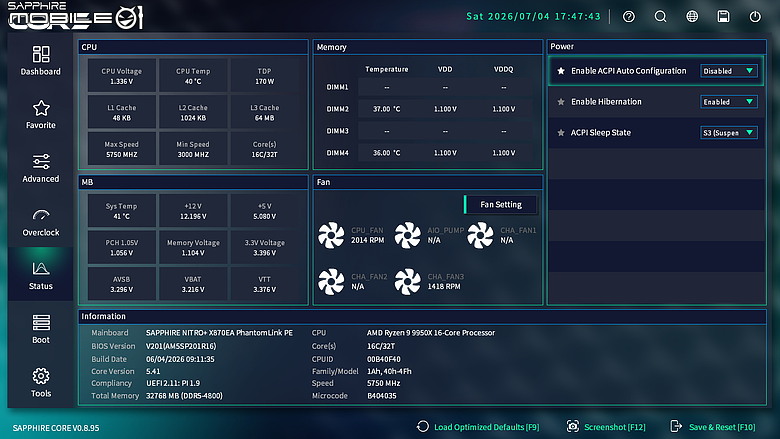Open the Boot section icon
The image size is (780, 439).
point(41,323)
